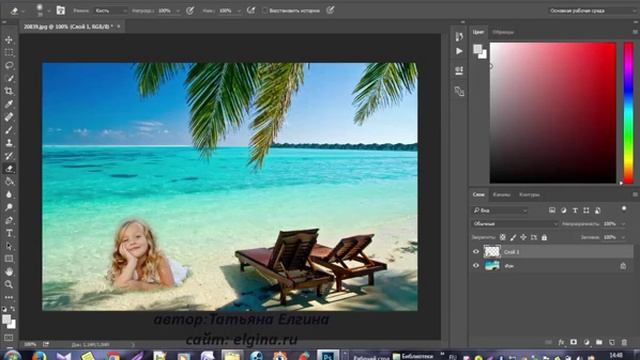The height and width of the screenshot is (360, 640).
Task: Select the Pen tool
Action: pyautogui.click(x=9, y=220)
